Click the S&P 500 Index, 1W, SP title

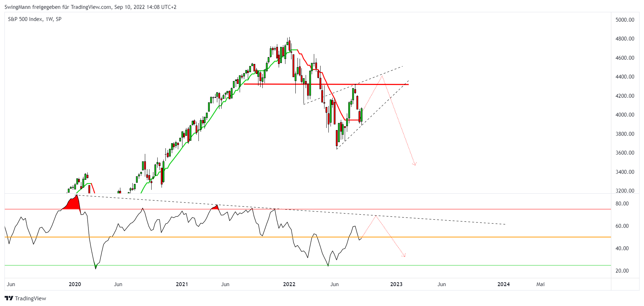35,19
